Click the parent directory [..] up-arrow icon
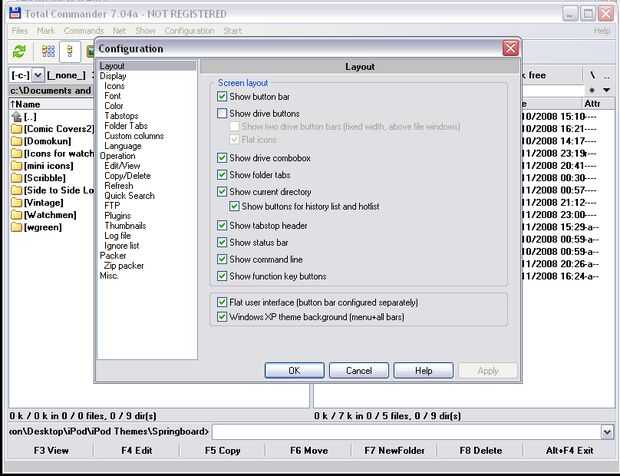620x476 pixels. tap(16, 117)
